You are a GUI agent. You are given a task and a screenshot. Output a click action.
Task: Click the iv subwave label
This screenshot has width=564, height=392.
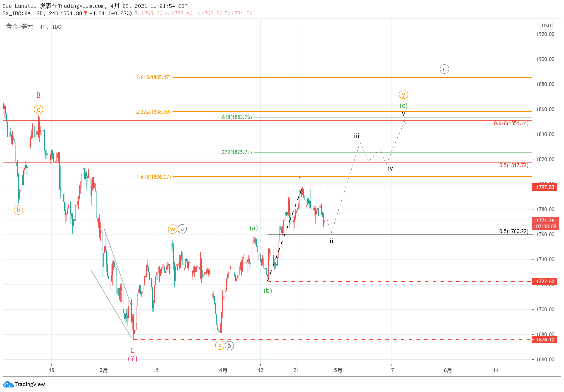pyautogui.click(x=390, y=168)
